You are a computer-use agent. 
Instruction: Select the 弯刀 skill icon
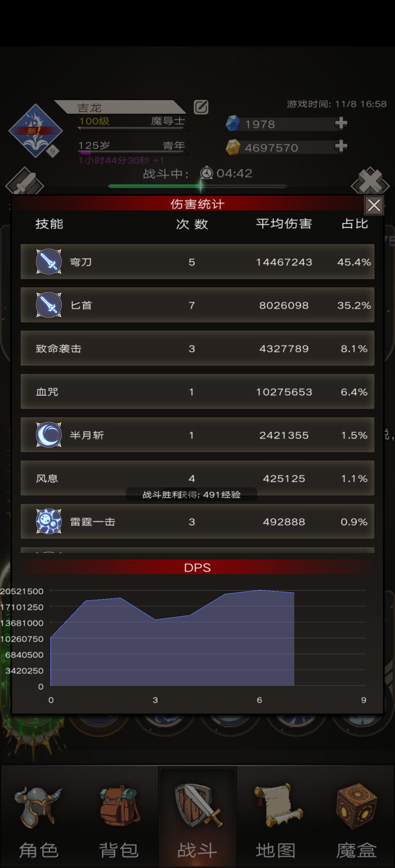pyautogui.click(x=49, y=261)
